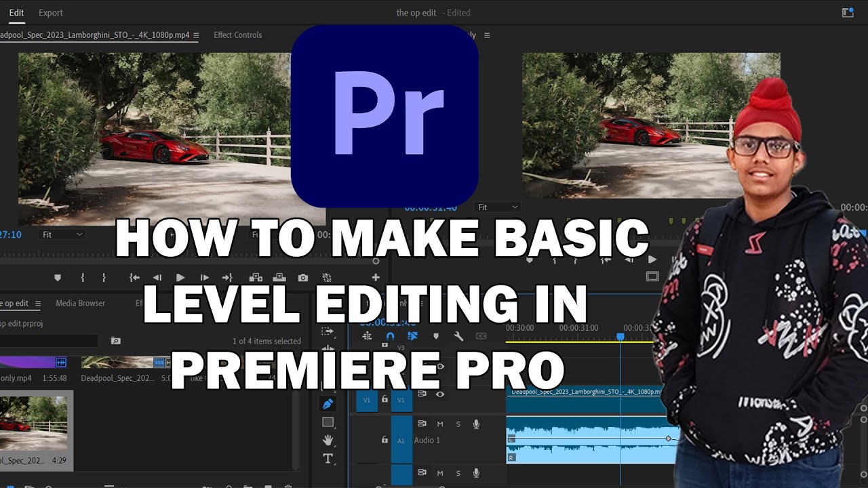This screenshot has height=488, width=868.
Task: Click Mark Out in the Source monitor
Action: [104, 277]
